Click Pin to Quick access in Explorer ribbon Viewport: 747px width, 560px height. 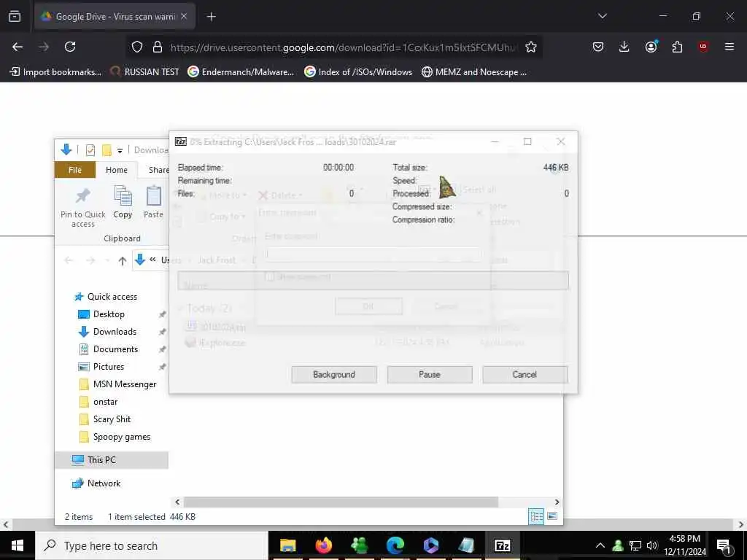point(83,206)
